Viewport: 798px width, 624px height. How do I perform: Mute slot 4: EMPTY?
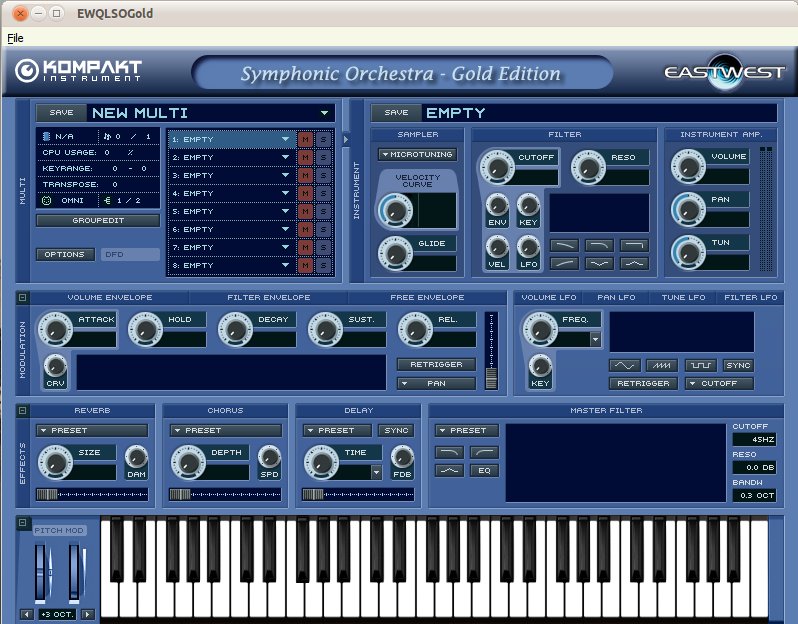coord(305,193)
